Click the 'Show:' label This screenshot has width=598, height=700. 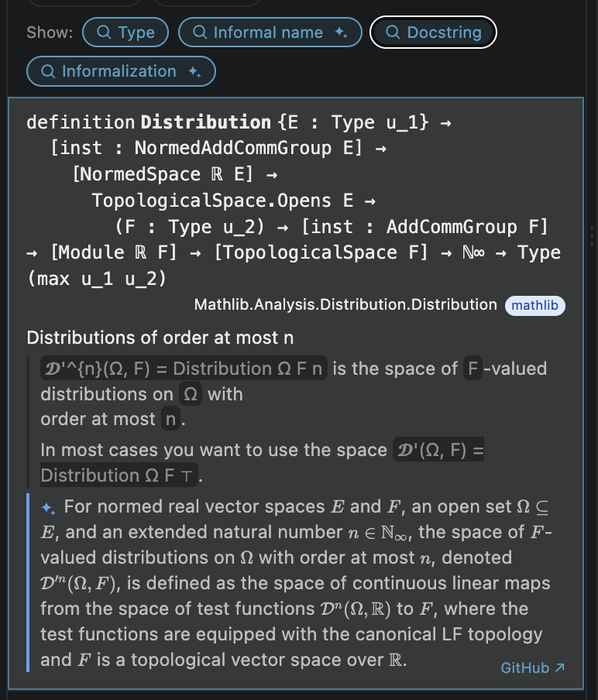click(x=50, y=33)
